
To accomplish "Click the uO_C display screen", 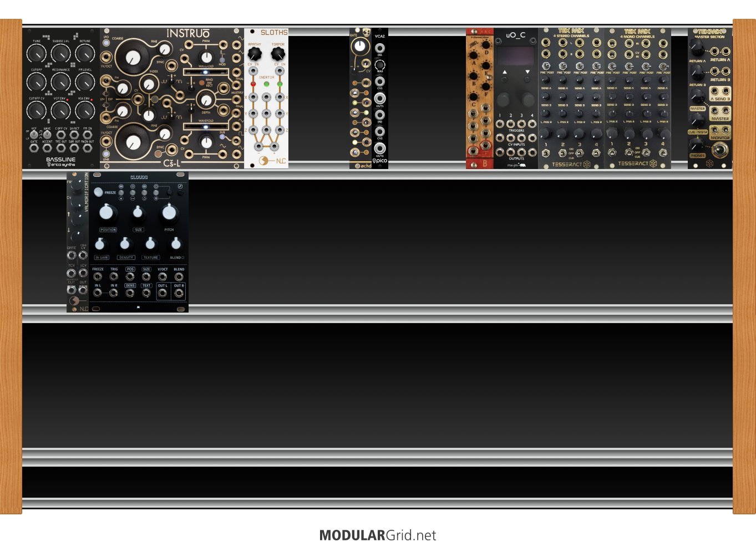I will pyautogui.click(x=516, y=56).
